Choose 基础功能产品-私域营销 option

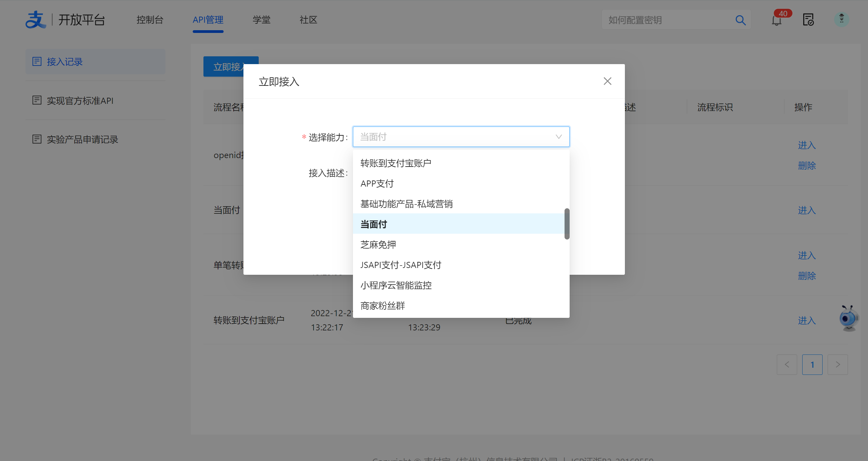[461, 204]
